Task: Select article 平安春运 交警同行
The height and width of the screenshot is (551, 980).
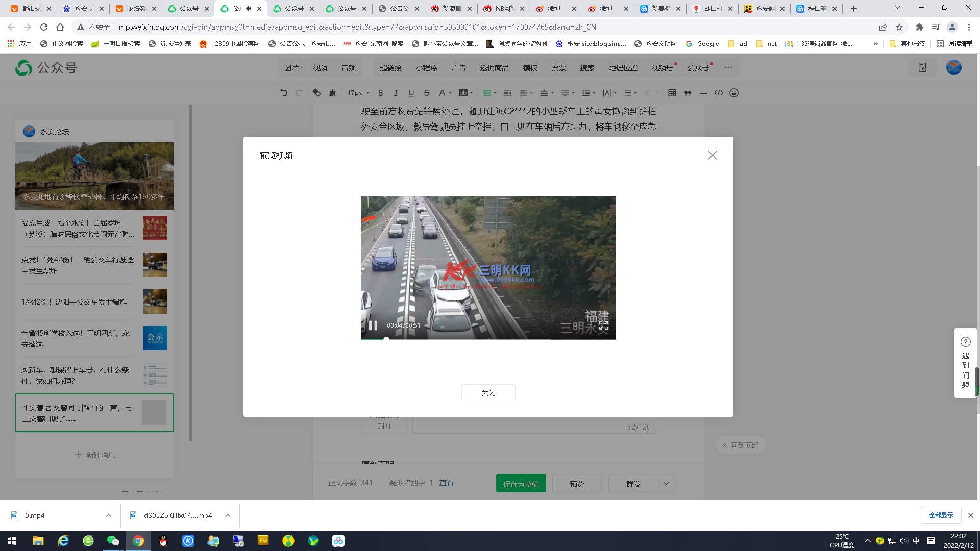Action: pos(94,413)
